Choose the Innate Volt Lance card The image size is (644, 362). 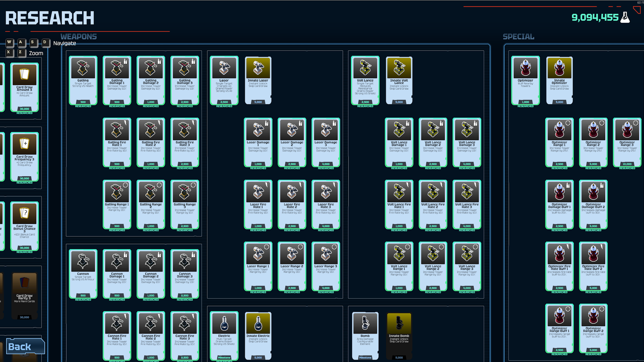coord(399,81)
